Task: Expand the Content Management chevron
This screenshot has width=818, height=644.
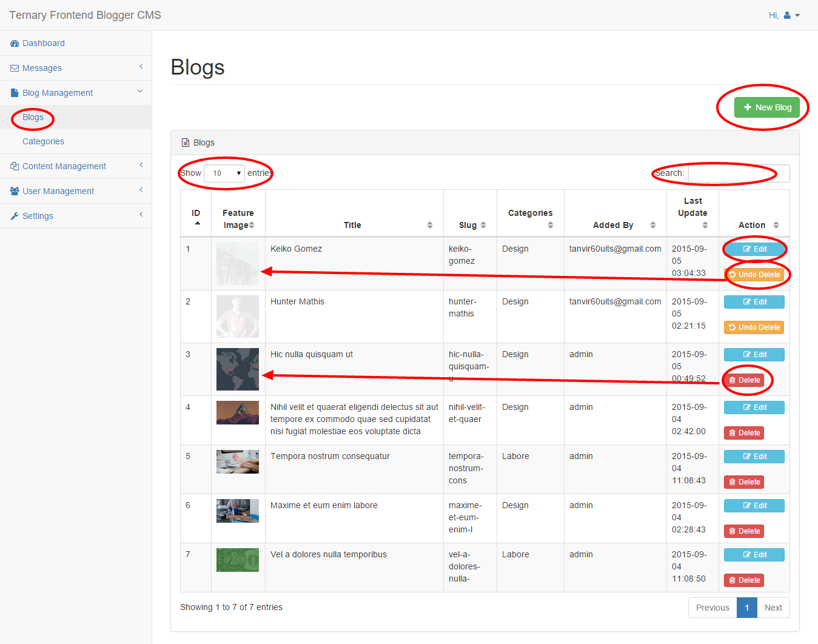Action: pos(141,164)
